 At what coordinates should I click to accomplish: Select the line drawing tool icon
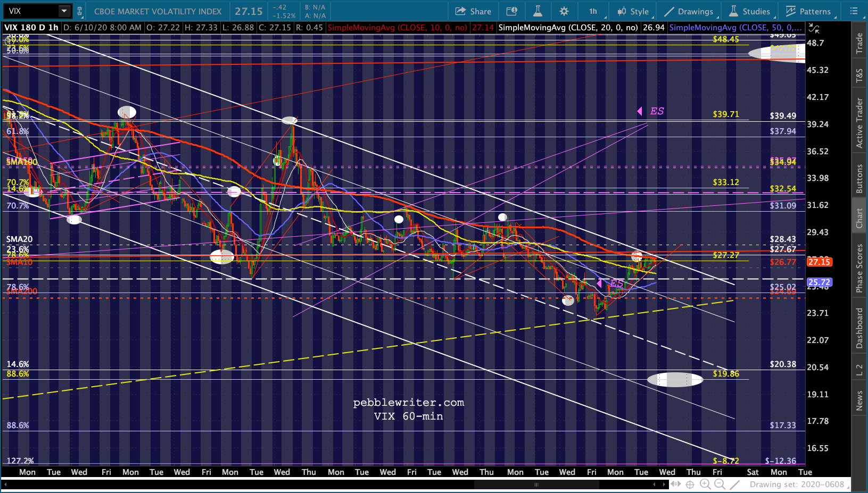click(735, 484)
